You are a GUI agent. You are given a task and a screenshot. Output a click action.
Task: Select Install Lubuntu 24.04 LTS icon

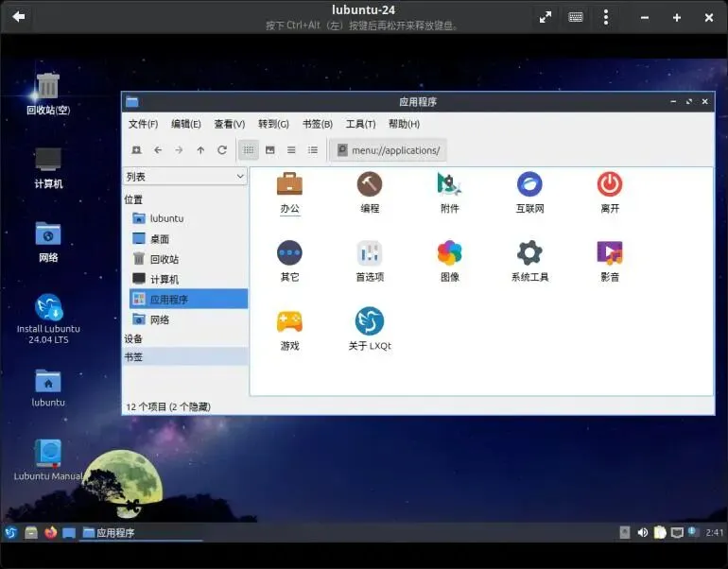[48, 319]
